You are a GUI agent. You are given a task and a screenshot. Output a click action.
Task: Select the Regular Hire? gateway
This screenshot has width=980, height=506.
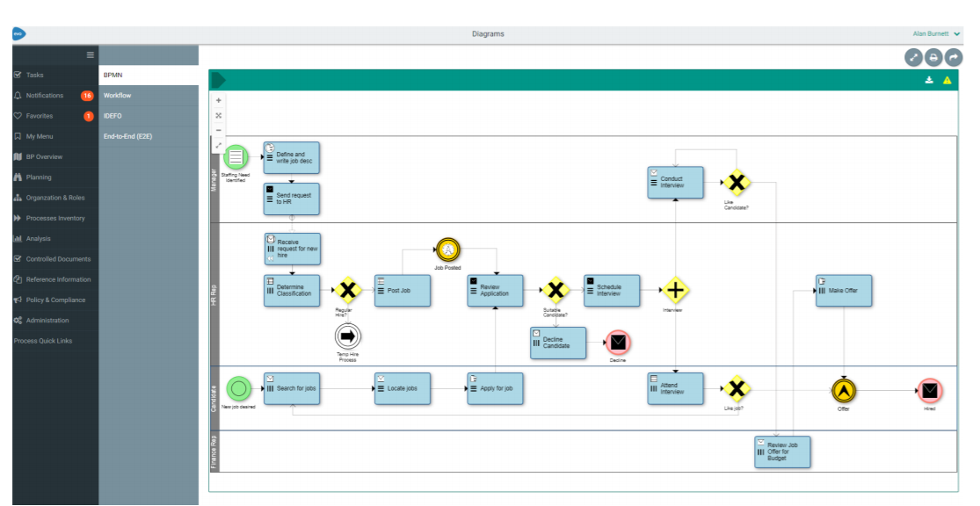pyautogui.click(x=347, y=290)
